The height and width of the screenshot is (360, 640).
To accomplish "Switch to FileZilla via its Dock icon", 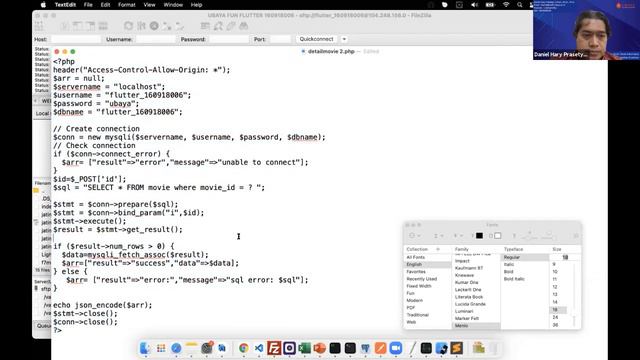I will [x=274, y=348].
